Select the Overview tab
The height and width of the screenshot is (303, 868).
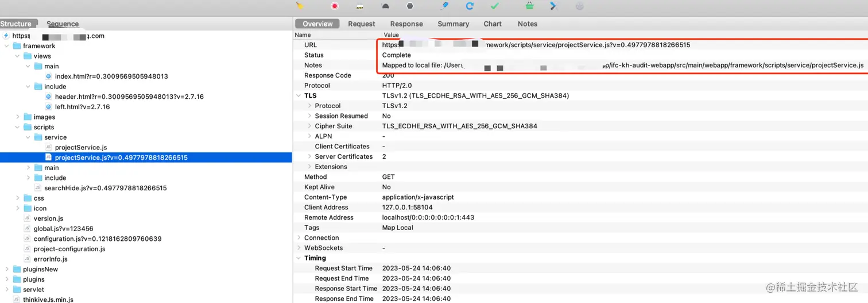coord(317,24)
